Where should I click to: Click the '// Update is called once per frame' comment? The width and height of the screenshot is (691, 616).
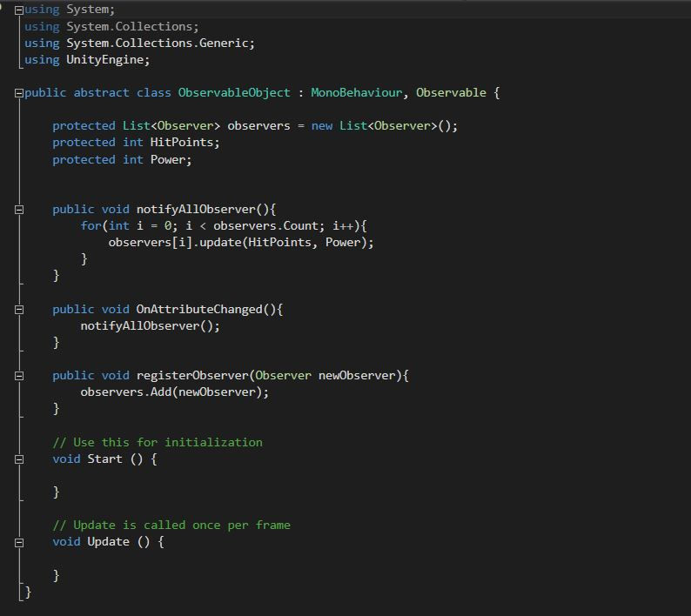click(171, 526)
